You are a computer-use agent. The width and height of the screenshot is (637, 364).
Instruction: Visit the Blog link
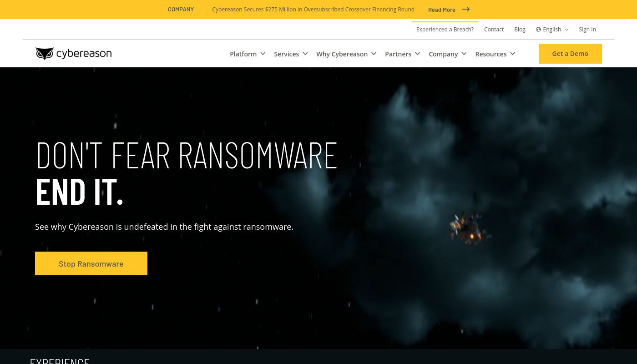click(520, 30)
